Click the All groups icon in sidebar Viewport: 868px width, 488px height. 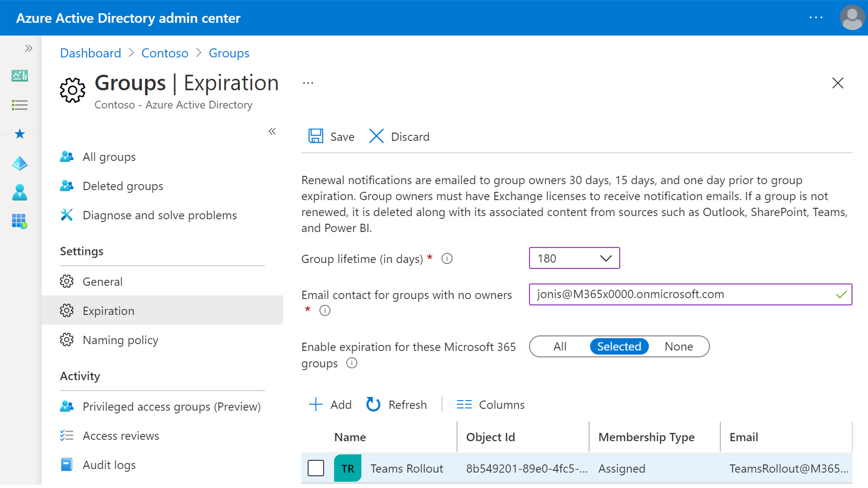tap(67, 157)
